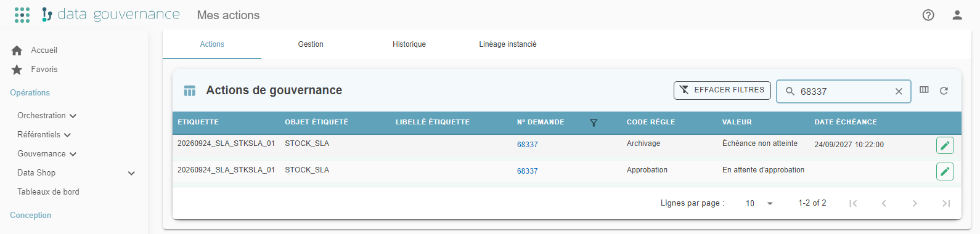Viewport: 980px width, 234px height.
Task: Select 20260924_SLA_STKSLA_01 in Archivage row
Action: 226,143
